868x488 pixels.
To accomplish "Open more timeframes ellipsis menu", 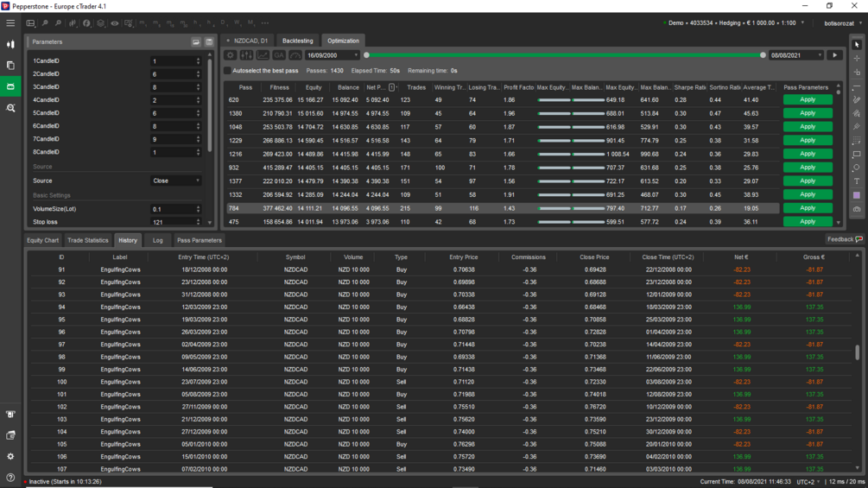I will [x=265, y=23].
